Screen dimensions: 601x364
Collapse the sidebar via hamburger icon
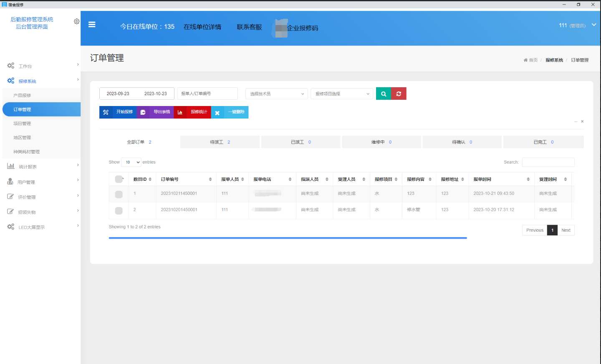pos(92,24)
